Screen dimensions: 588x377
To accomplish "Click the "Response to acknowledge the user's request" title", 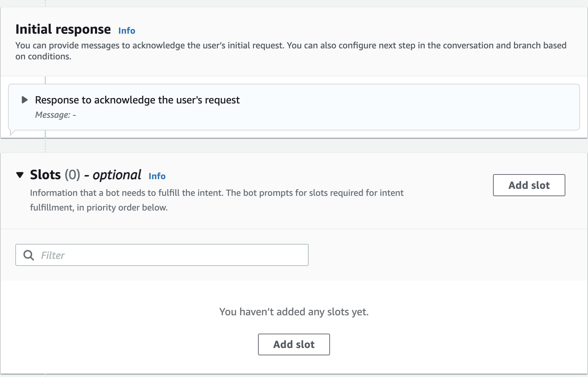I will pyautogui.click(x=137, y=100).
